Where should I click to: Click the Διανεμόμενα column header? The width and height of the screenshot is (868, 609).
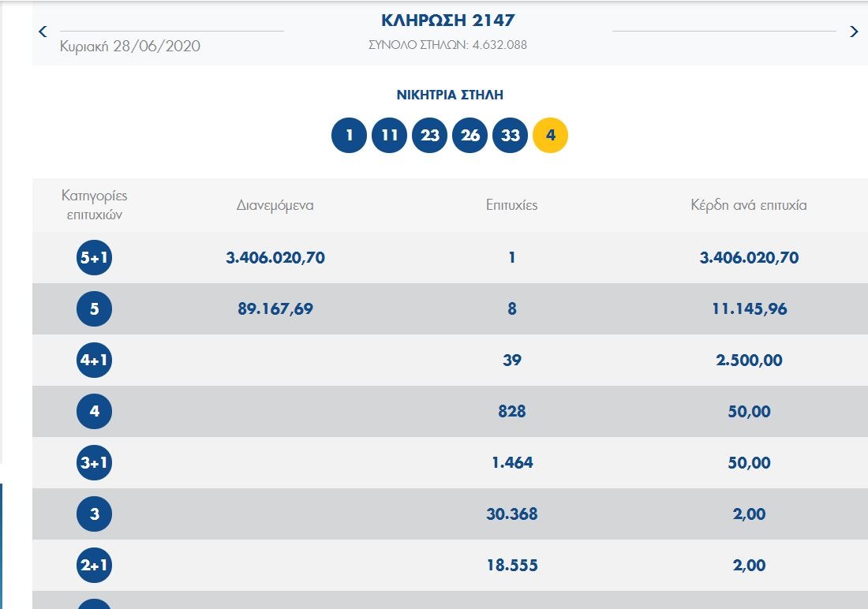click(x=275, y=205)
